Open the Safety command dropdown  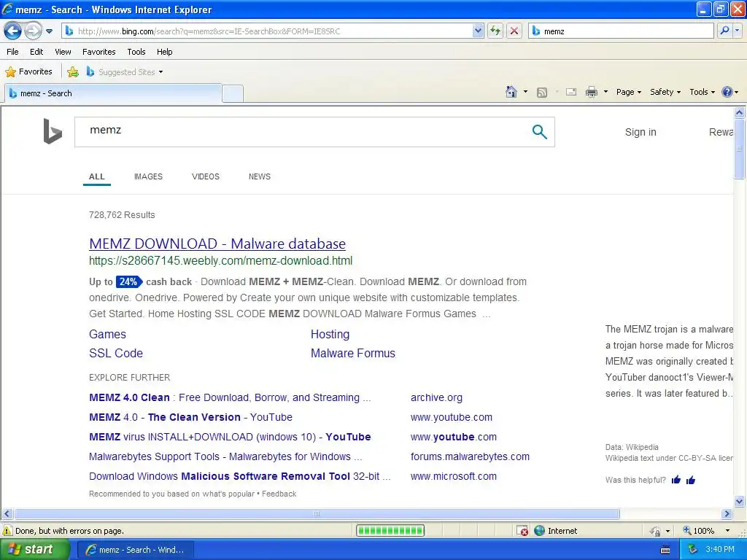click(x=665, y=92)
